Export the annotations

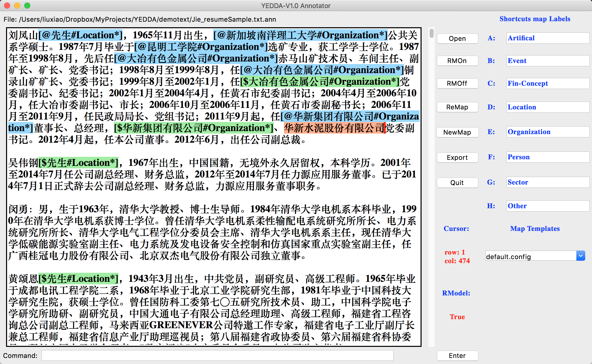[x=457, y=158]
